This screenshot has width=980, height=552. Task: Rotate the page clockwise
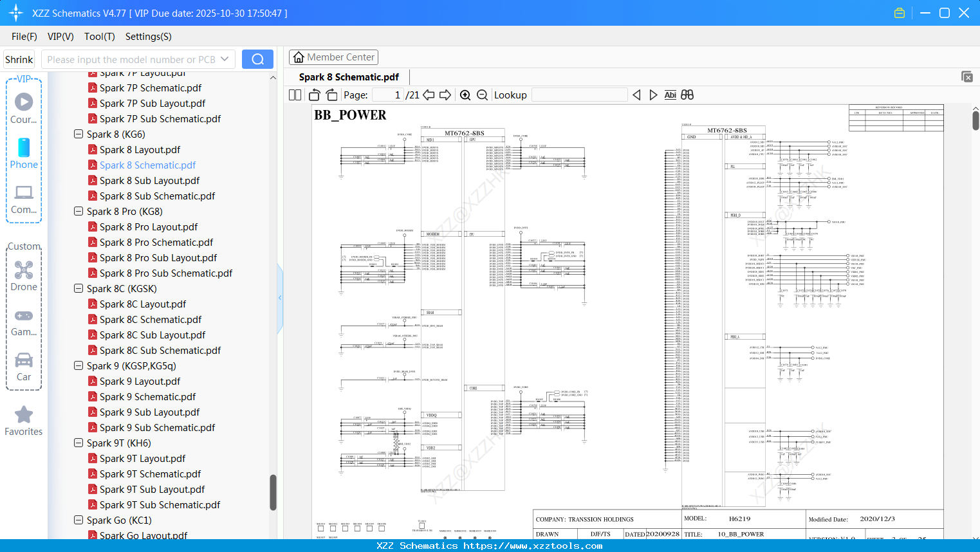click(x=331, y=95)
